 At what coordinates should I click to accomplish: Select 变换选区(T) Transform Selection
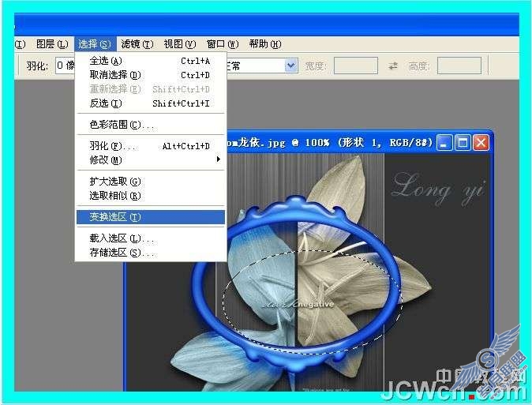coord(150,217)
